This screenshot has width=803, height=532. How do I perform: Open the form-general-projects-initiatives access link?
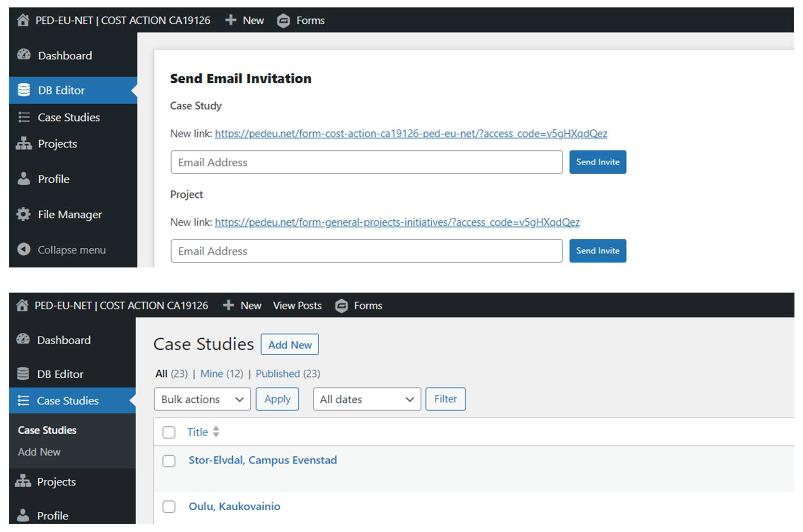[397, 222]
